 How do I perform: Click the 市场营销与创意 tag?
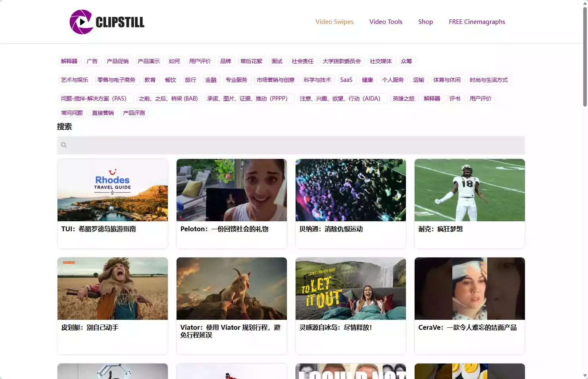click(275, 80)
